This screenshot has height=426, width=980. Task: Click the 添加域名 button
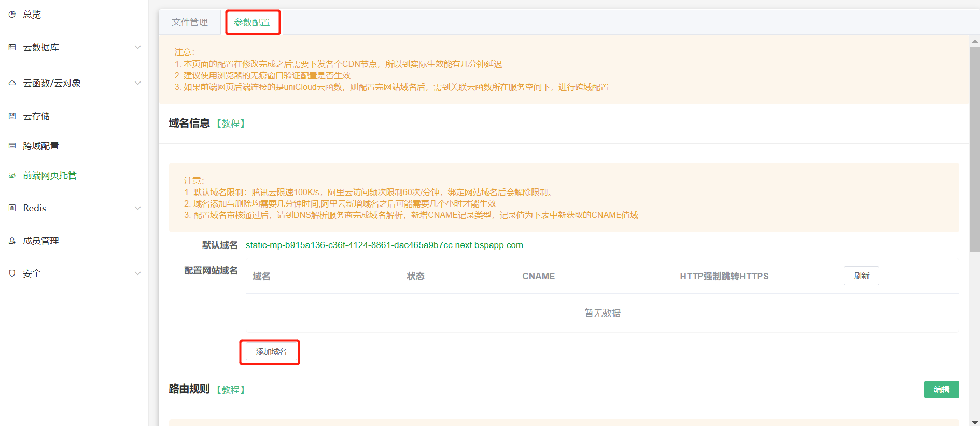[271, 352]
